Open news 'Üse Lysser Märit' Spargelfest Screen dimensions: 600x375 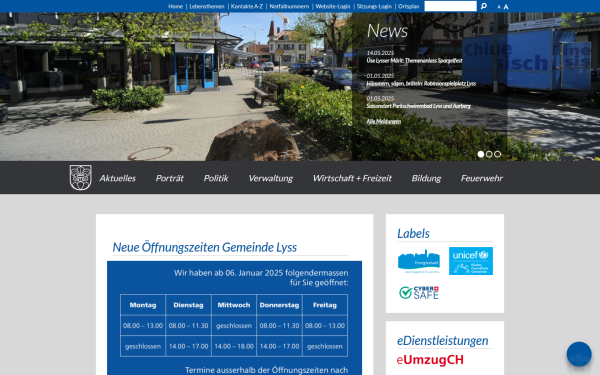click(x=414, y=60)
